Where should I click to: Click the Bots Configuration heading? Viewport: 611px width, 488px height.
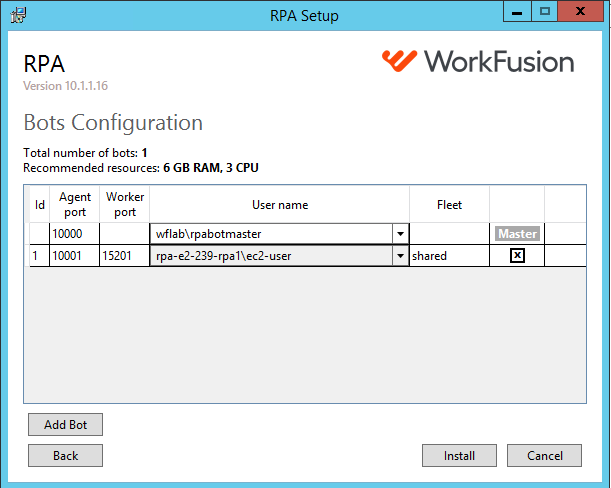pos(113,123)
